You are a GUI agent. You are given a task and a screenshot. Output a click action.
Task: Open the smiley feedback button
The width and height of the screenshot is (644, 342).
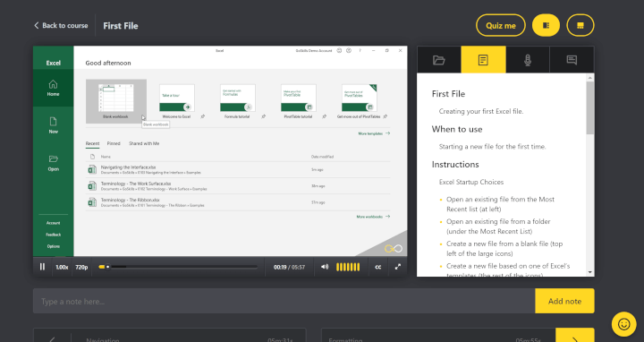(x=624, y=324)
